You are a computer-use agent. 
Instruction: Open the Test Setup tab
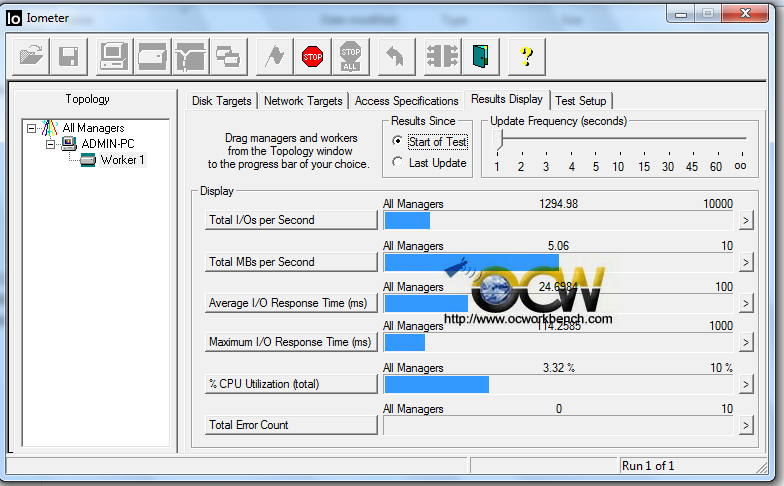pos(580,101)
